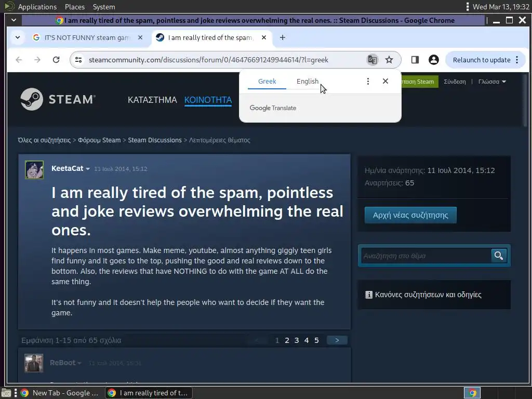532x399 pixels.
Task: Open Κανόνες συζητήσεων και οδηγίες link
Action: click(x=428, y=295)
